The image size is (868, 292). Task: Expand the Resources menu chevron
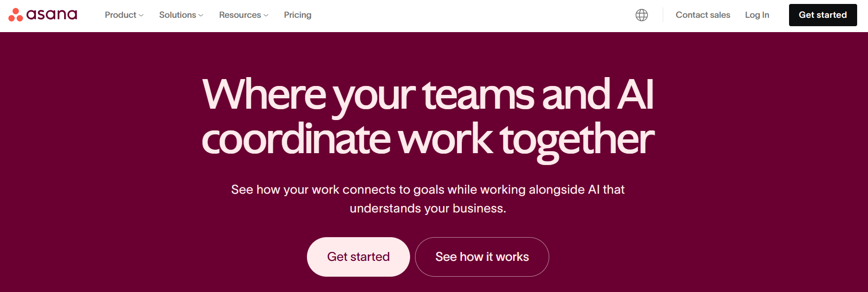tap(266, 15)
